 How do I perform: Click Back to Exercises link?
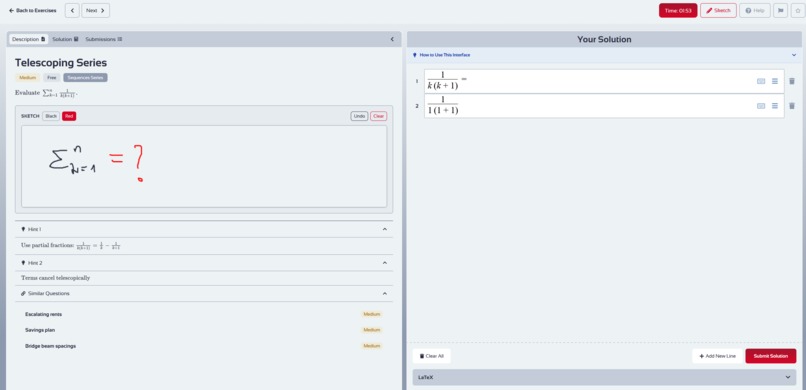click(x=32, y=10)
